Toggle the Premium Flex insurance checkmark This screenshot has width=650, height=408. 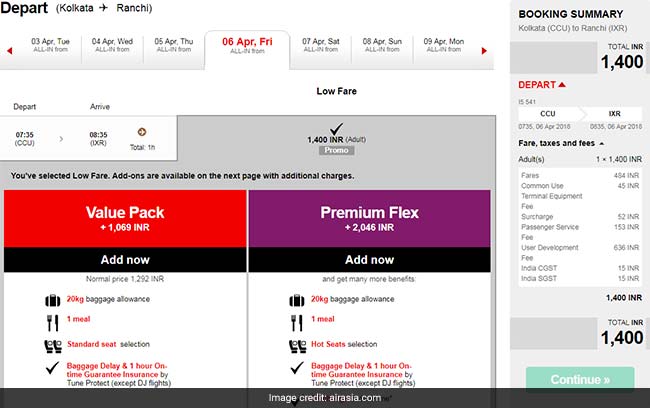[295, 370]
